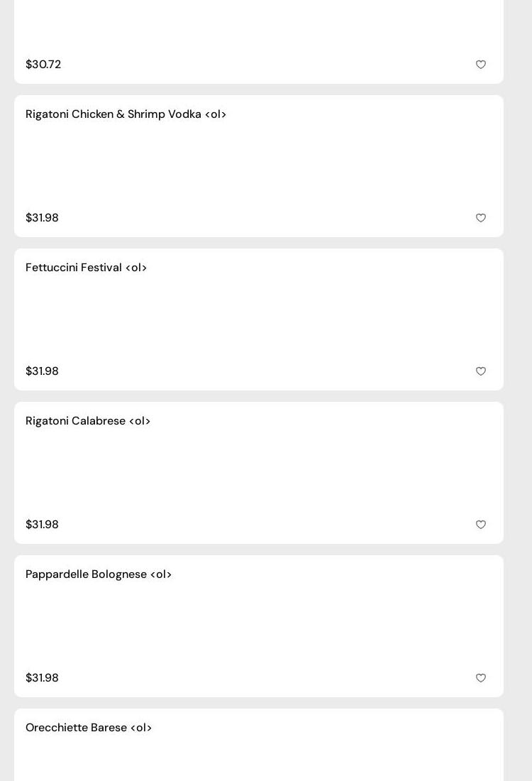Click the heart icon for Fettuccini Festival

click(481, 371)
